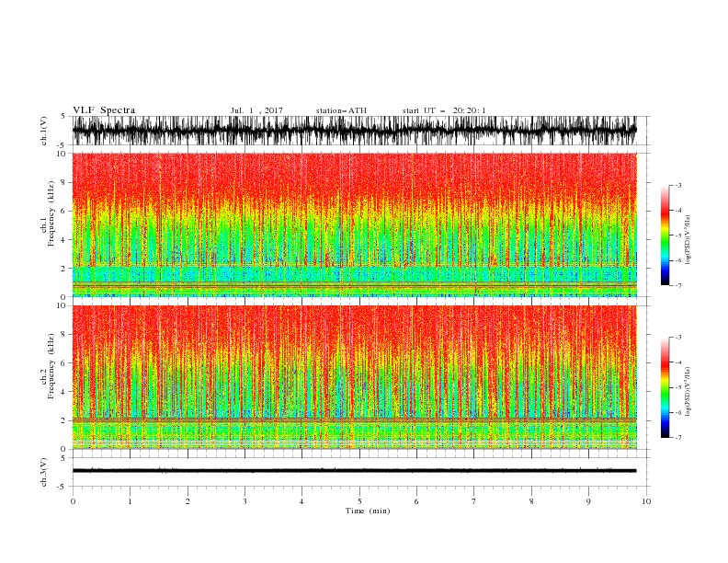
Task: Click the "-5" label on ch.2 color bar
Action: [677, 387]
